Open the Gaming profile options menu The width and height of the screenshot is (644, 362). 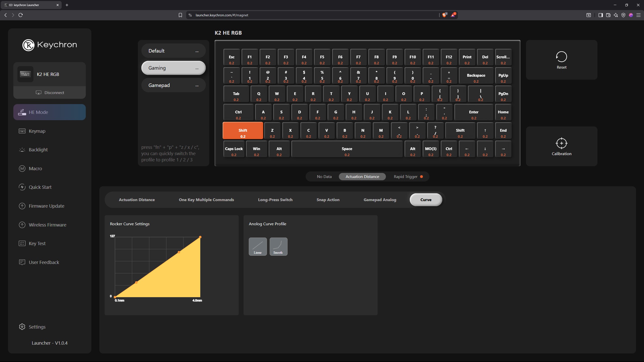(x=197, y=68)
